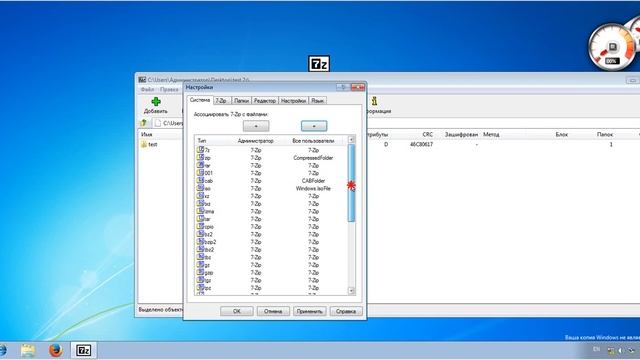Click the gzip row label
The width and height of the screenshot is (640, 360).
coord(209,273)
